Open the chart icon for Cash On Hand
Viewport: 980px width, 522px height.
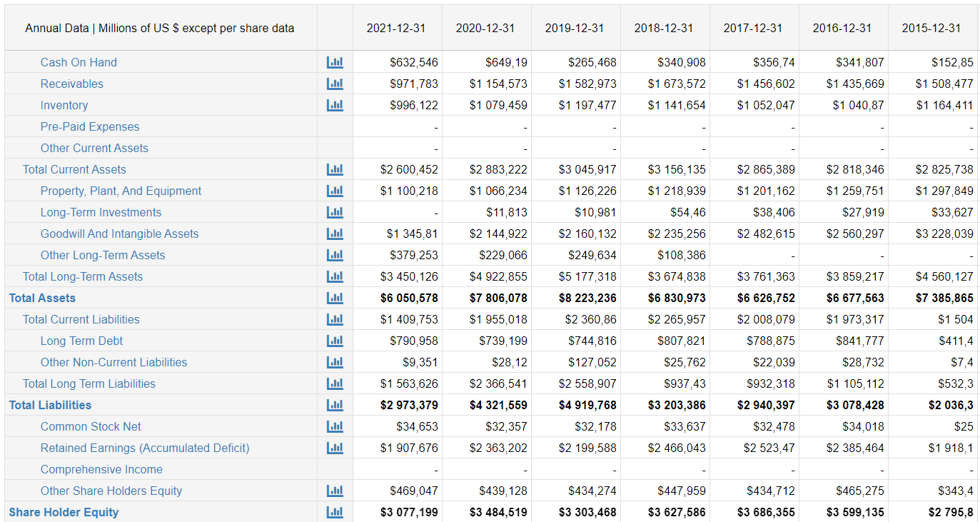pos(335,62)
